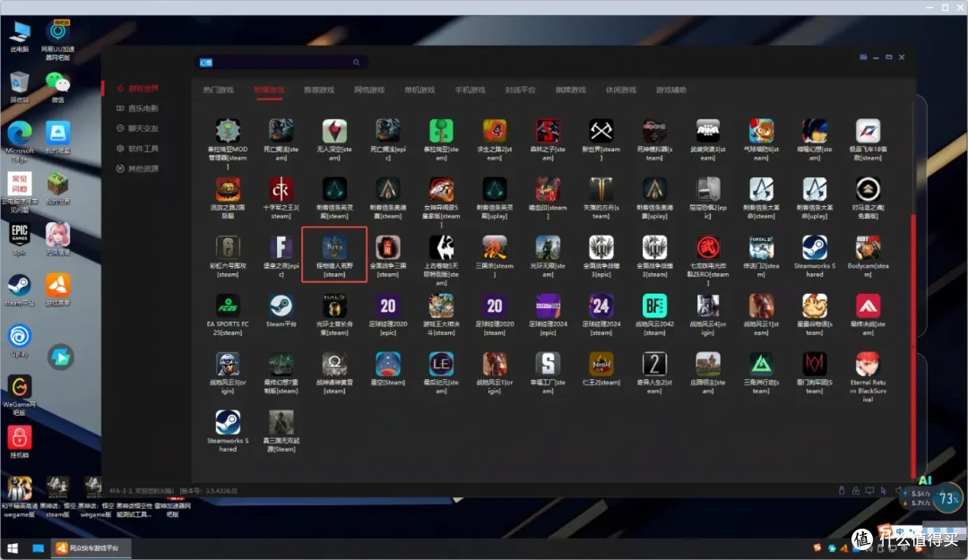Open 彩虹六号围攻 [steam] icon
Viewport: 968px width, 560px height.
(228, 247)
